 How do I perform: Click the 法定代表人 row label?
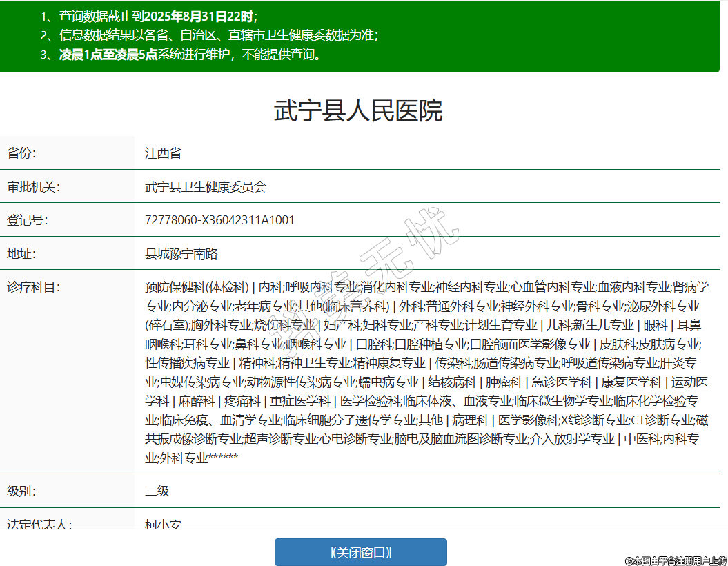39,524
